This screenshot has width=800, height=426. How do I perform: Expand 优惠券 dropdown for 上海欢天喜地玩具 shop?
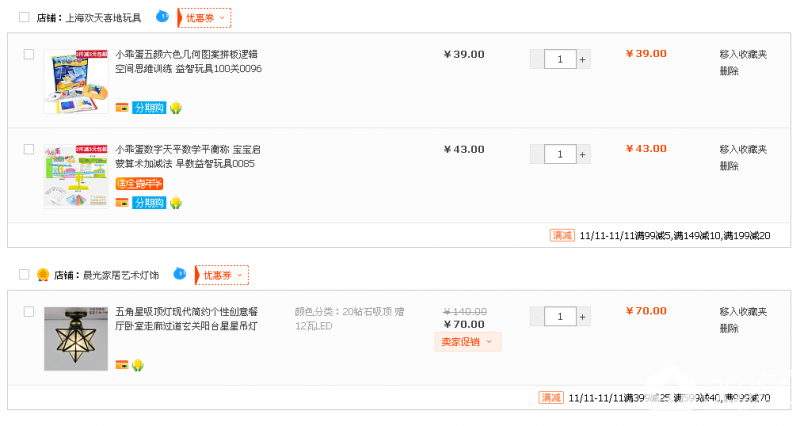click(x=207, y=18)
